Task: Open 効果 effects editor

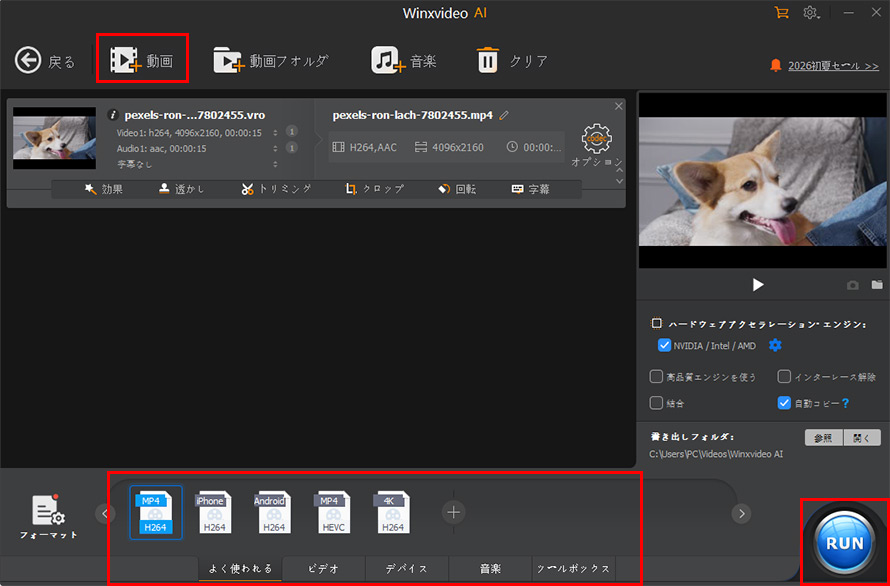Action: 103,189
